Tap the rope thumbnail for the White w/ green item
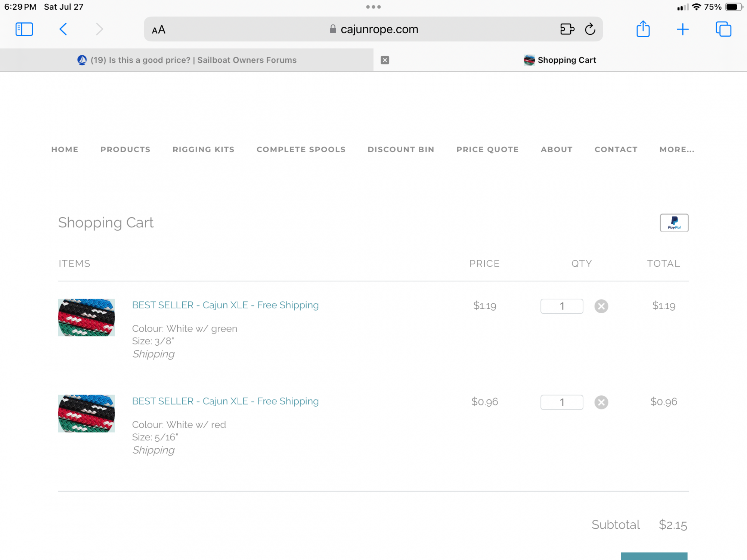Viewport: 747px width, 560px height. [86, 317]
